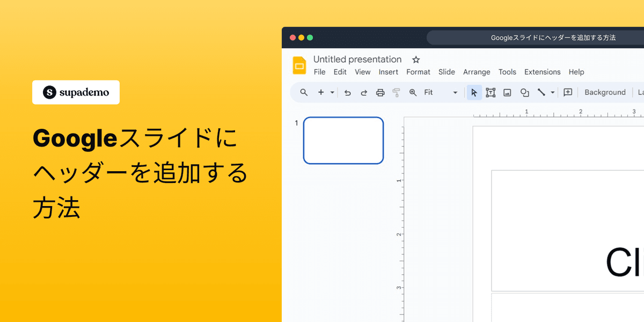Insert an image
The image size is (644, 322).
pyautogui.click(x=507, y=92)
